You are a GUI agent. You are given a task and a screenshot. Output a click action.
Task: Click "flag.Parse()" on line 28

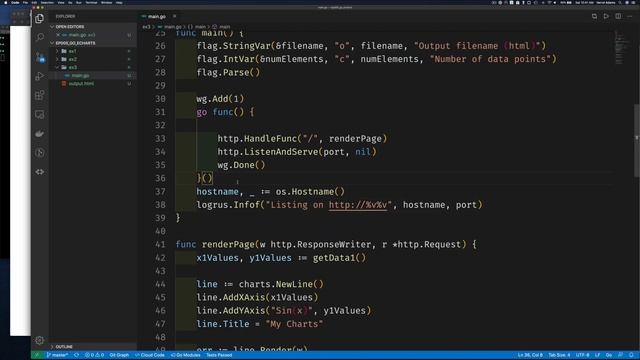point(228,73)
